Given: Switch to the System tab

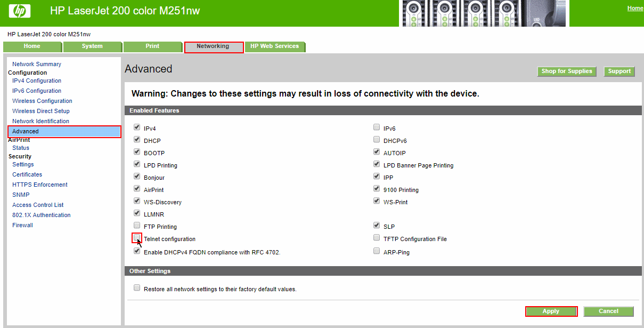Looking at the screenshot, I should 92,46.
